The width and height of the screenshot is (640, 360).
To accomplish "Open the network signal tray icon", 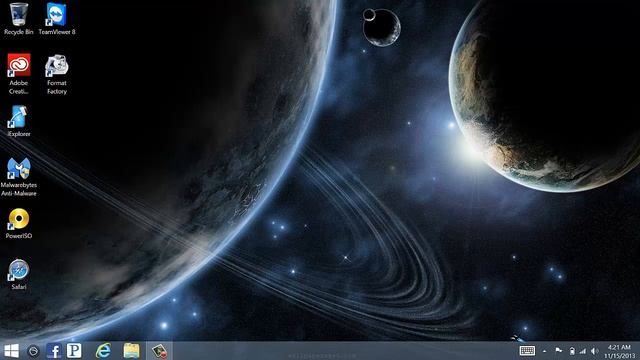I will point(583,351).
